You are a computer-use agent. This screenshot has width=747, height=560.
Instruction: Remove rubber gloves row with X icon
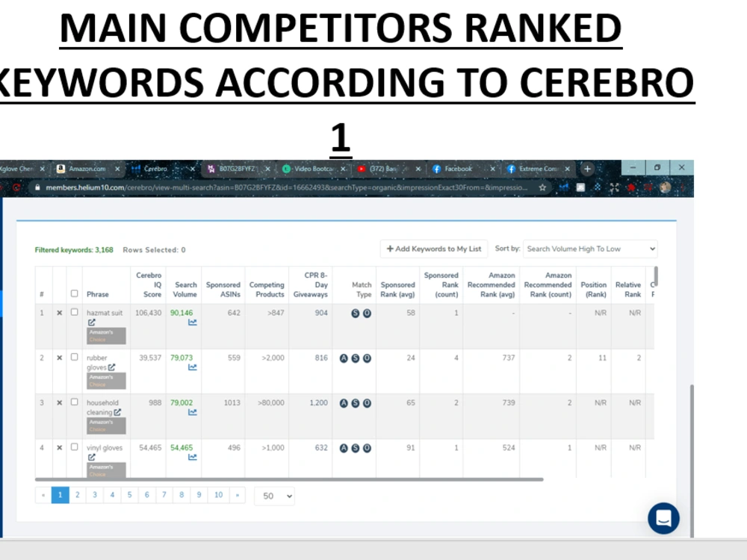point(60,358)
